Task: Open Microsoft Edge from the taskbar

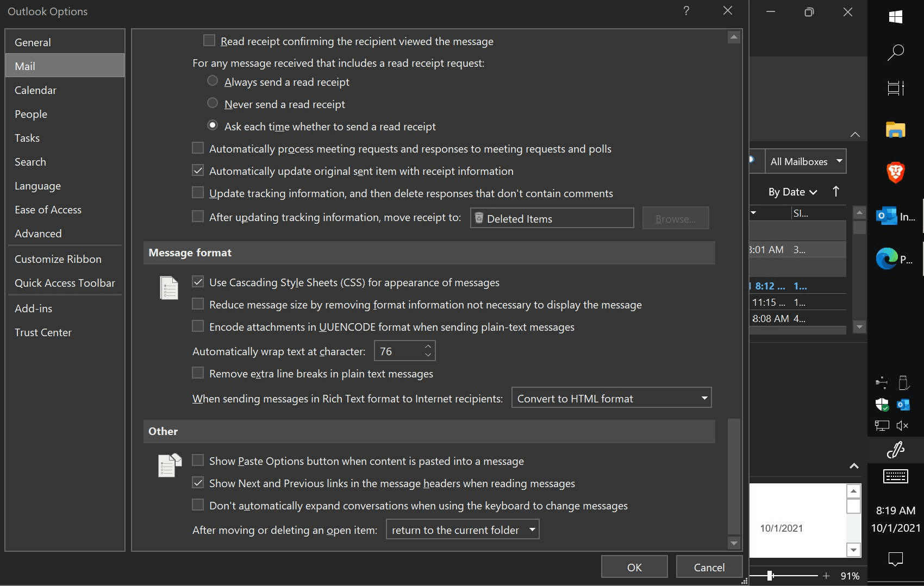Action: point(896,259)
